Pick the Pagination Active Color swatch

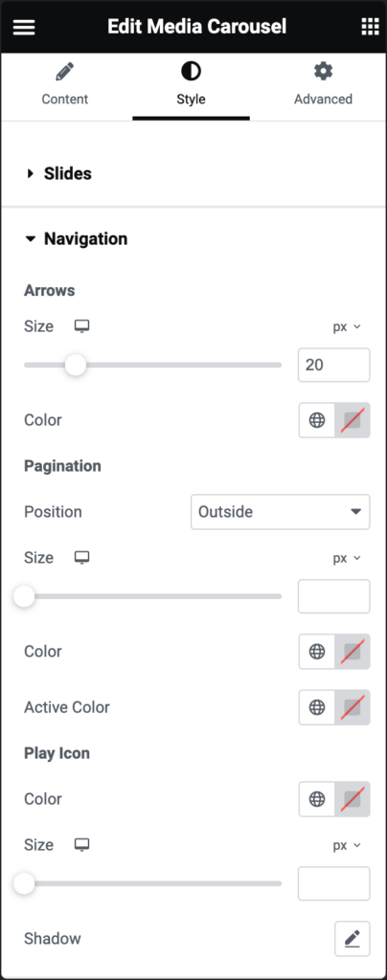353,707
